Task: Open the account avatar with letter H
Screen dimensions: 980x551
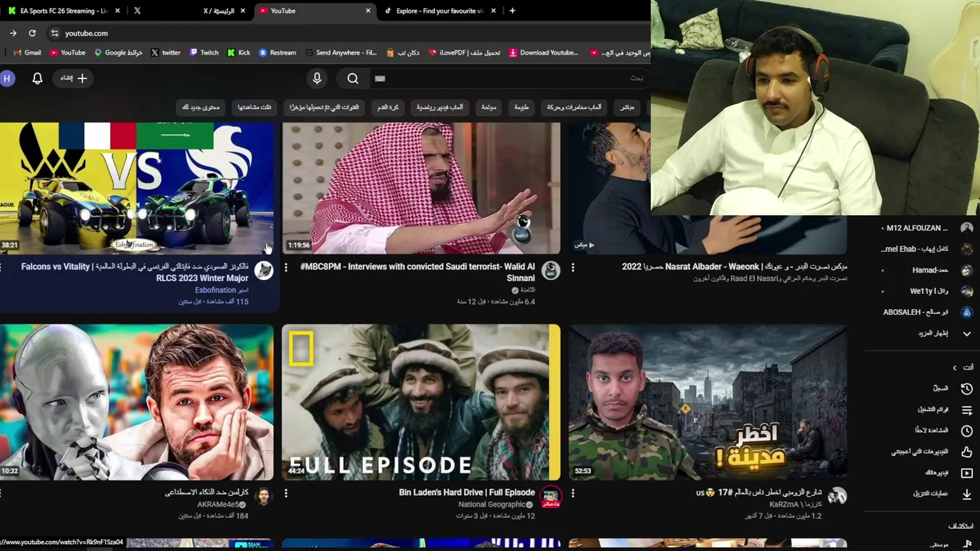Action: (x=8, y=78)
